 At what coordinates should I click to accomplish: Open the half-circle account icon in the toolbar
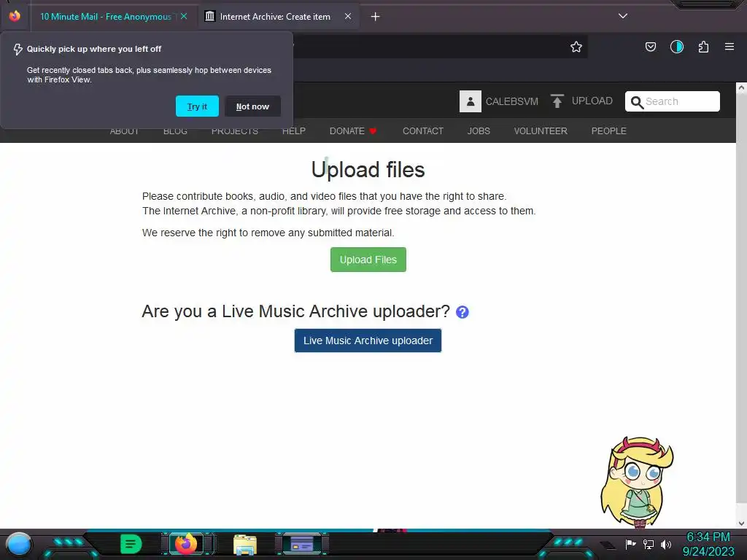coord(676,47)
